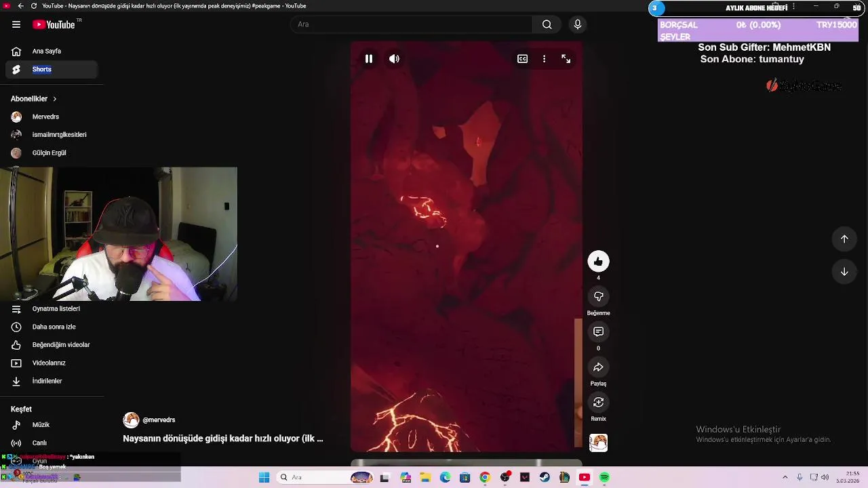Click the Short title "Naysanın dönüşüde gidişi..."
This screenshot has width=868, height=488.
point(223,439)
